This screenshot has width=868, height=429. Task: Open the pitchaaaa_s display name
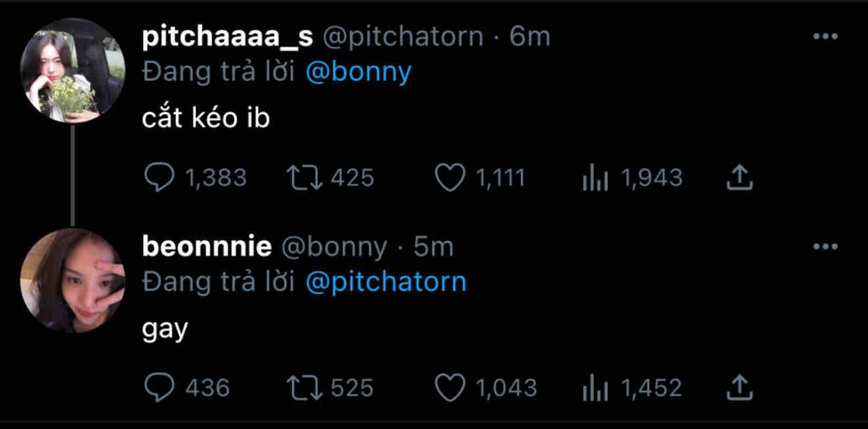pyautogui.click(x=228, y=37)
